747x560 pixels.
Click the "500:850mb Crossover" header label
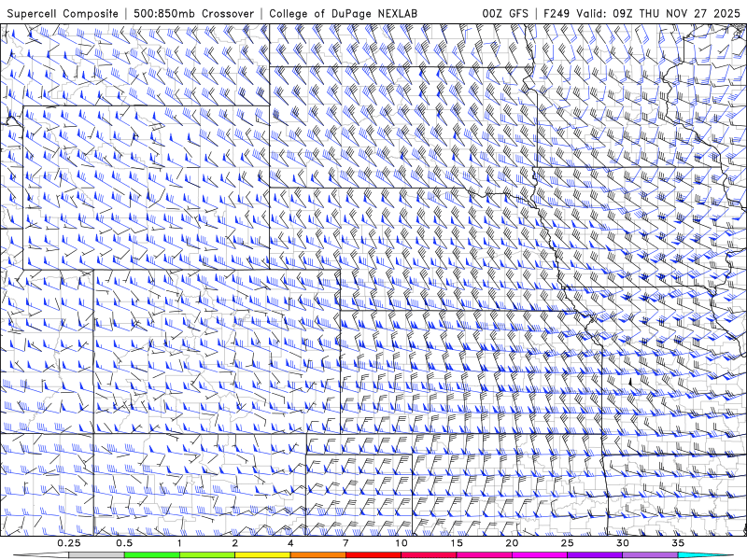[x=194, y=13]
